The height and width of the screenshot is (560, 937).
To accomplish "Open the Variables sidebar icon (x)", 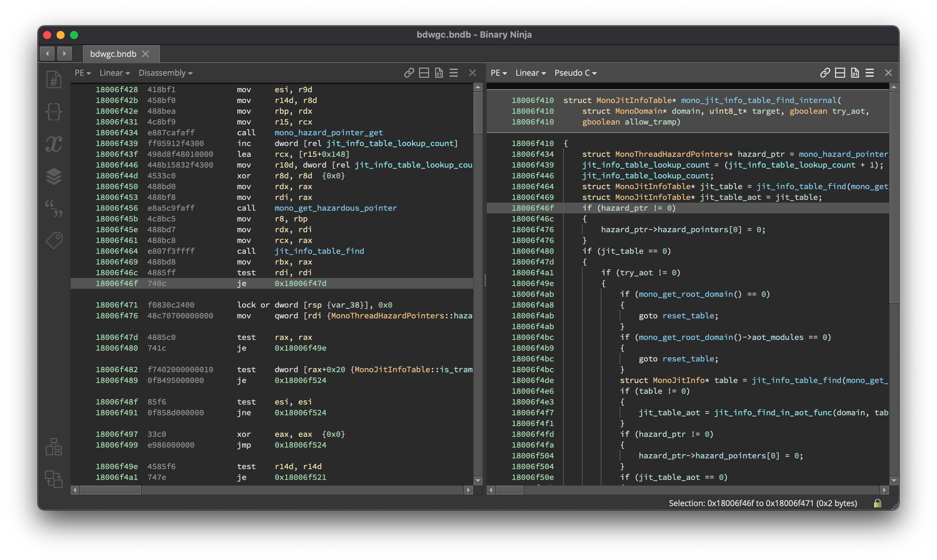I will [54, 144].
